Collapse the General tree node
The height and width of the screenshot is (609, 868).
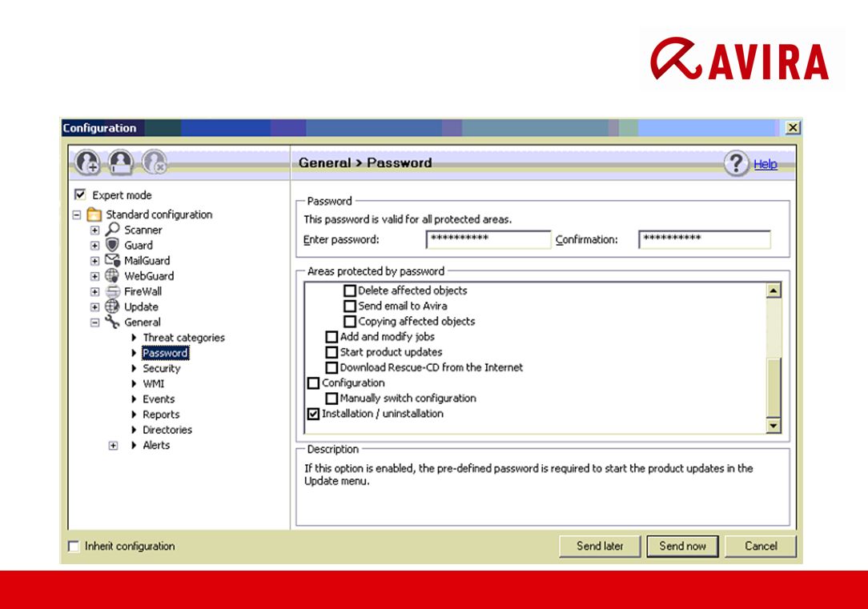click(95, 323)
